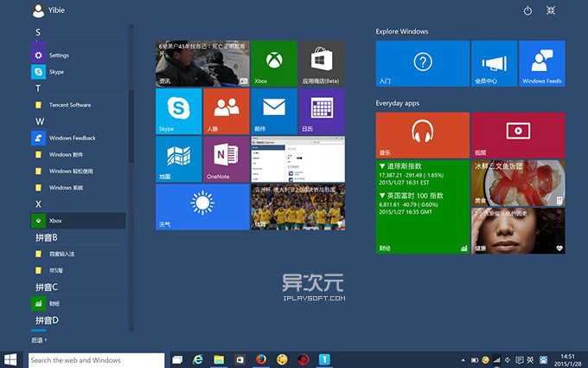Open the volume speaker tray icon
Viewport: 588px width, 368px height.
tap(508, 360)
